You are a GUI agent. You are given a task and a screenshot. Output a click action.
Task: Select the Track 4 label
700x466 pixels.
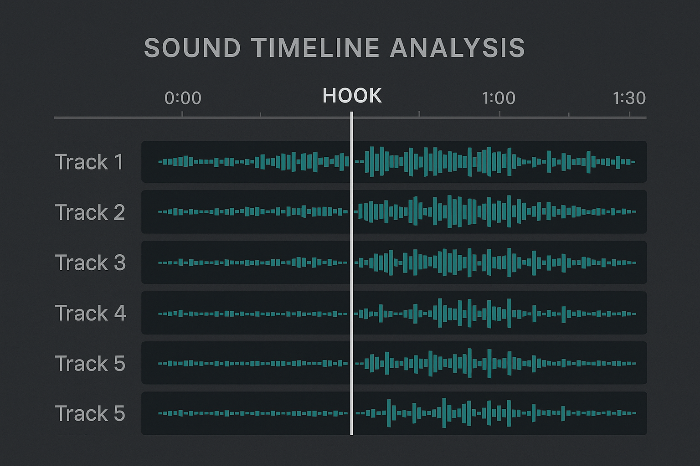click(90, 313)
